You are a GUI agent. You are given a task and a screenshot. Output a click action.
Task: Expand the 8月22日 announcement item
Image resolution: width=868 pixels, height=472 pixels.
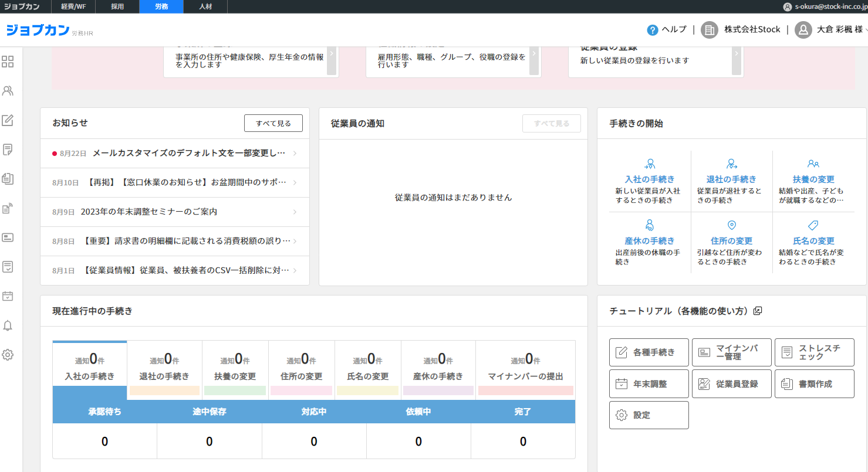(174, 153)
